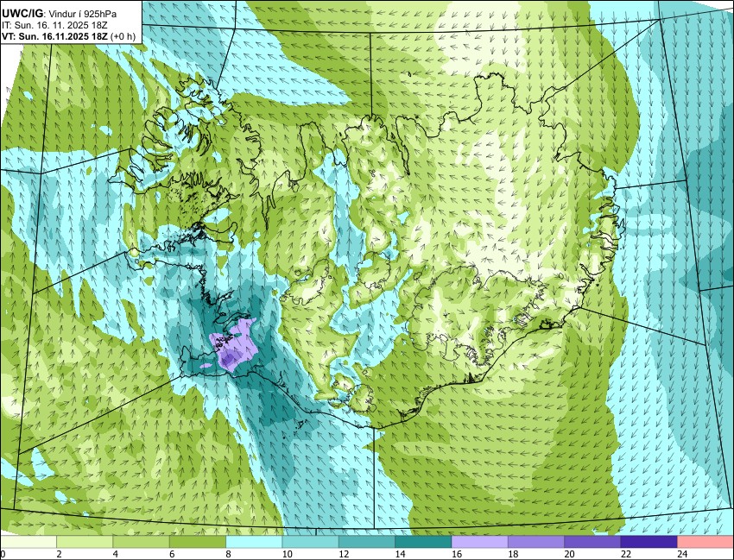Click the medium purple 18–20 legend swatch
This screenshot has height=560, width=734.
tap(536, 542)
